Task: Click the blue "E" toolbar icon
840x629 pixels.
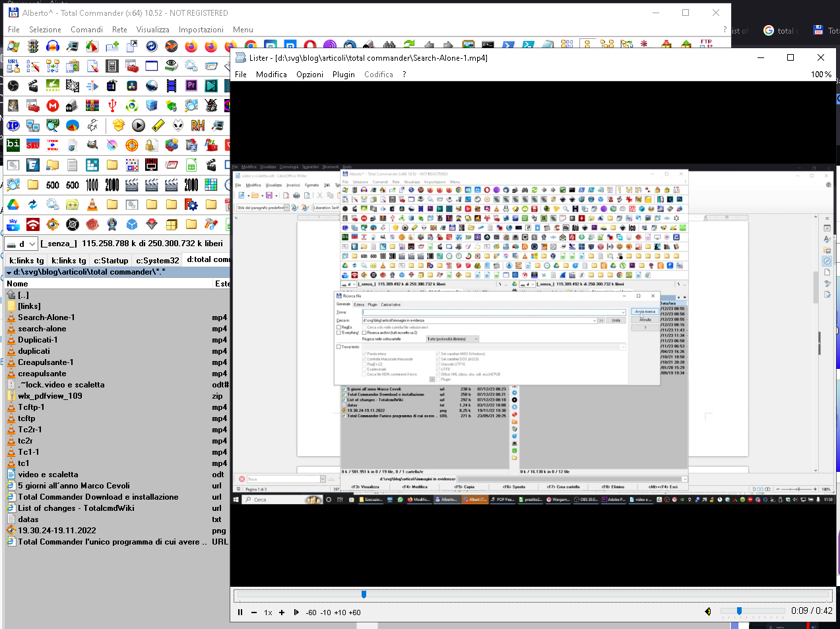Action: pos(33,165)
